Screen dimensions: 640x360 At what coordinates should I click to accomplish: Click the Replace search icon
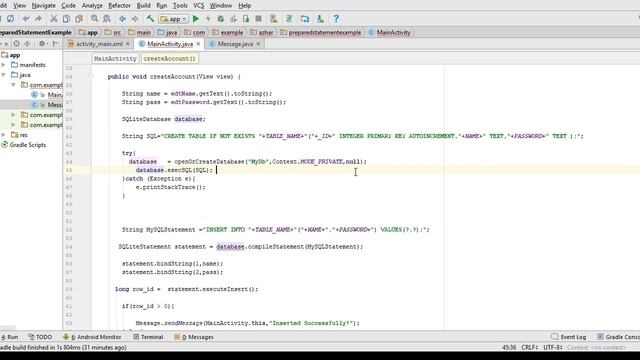[x=107, y=19]
